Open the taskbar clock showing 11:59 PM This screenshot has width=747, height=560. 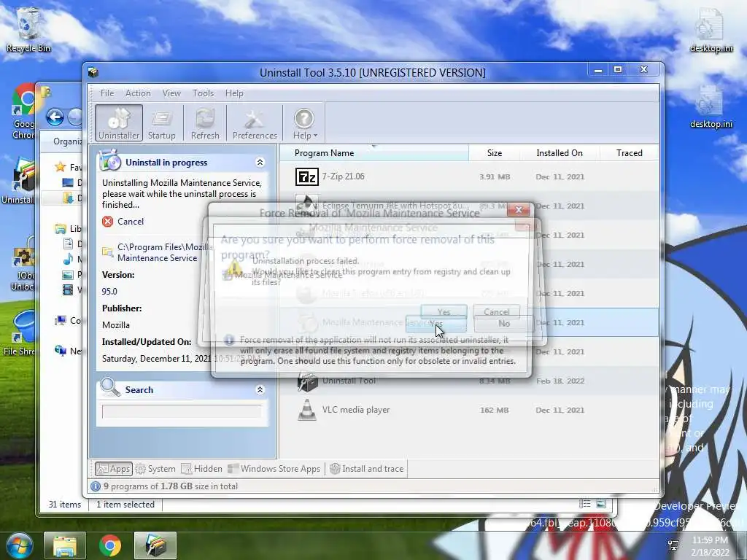[x=710, y=545]
